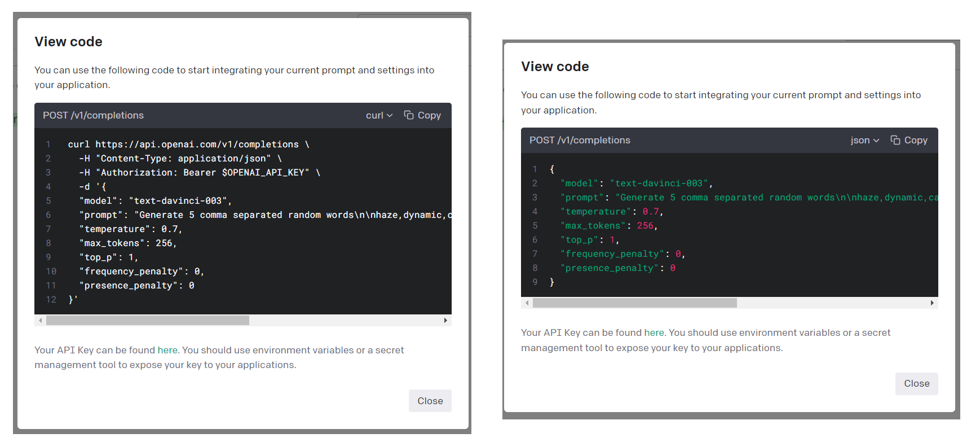
Task: Close the View code dialog showing json
Action: pyautogui.click(x=916, y=384)
